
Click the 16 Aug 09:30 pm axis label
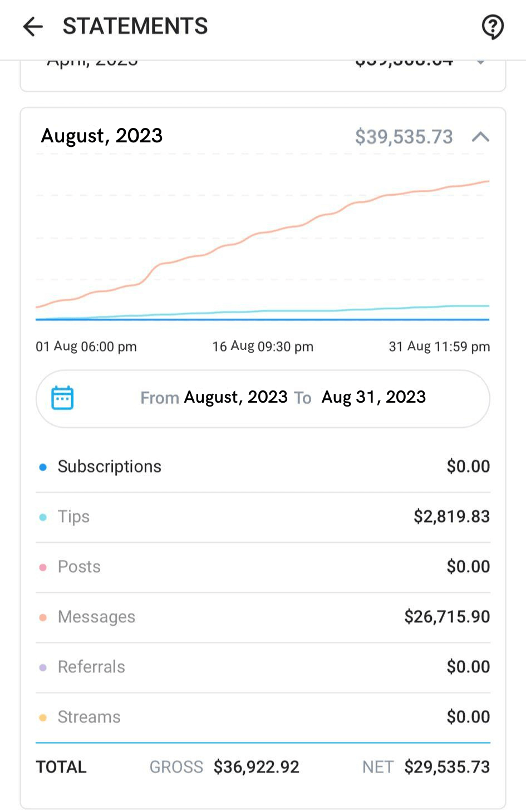click(x=263, y=346)
